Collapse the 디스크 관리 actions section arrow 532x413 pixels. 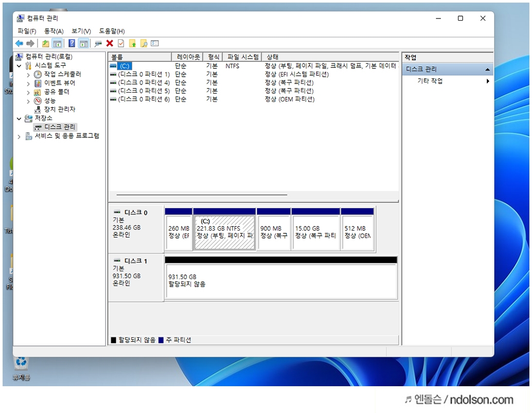click(x=488, y=70)
